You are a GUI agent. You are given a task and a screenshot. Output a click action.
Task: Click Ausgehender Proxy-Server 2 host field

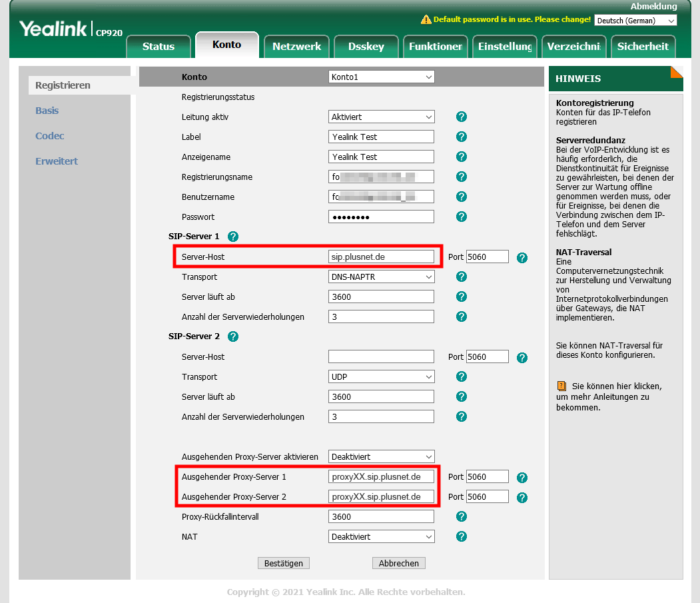pyautogui.click(x=381, y=496)
